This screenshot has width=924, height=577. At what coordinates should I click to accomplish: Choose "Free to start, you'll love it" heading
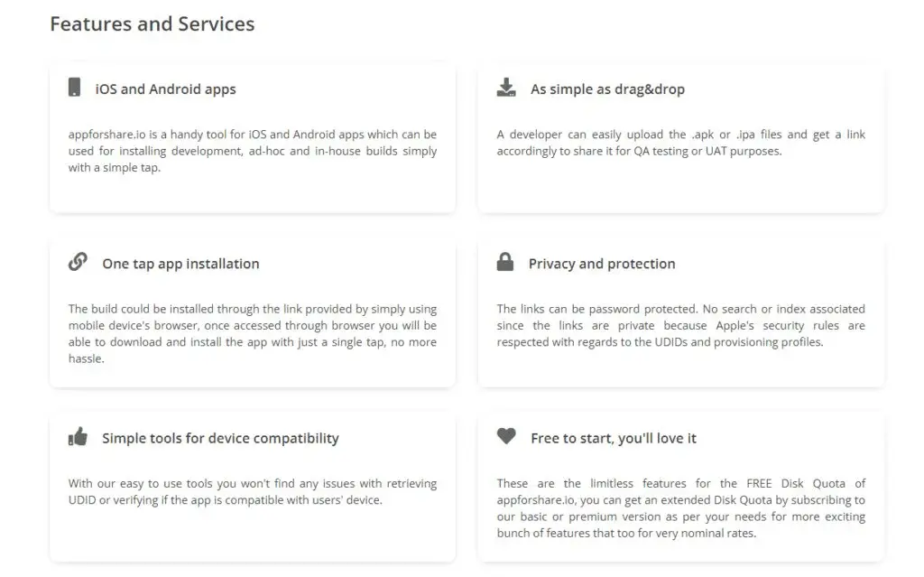pos(614,438)
